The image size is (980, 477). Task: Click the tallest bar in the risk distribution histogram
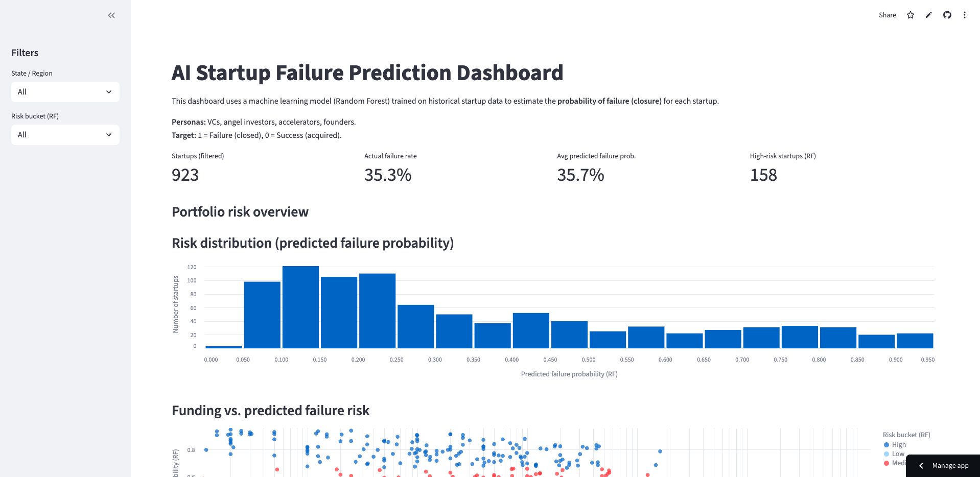coord(300,305)
